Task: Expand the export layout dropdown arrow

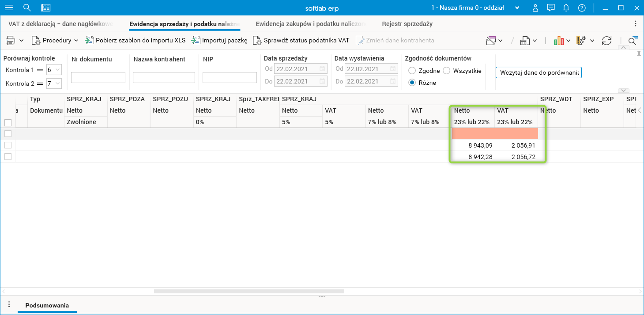Action: (535, 41)
